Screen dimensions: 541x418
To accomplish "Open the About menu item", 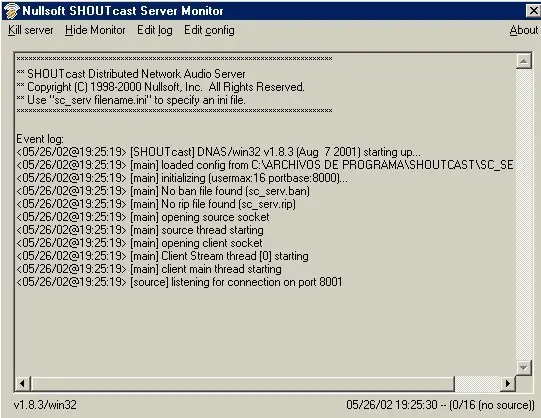I will (524, 30).
